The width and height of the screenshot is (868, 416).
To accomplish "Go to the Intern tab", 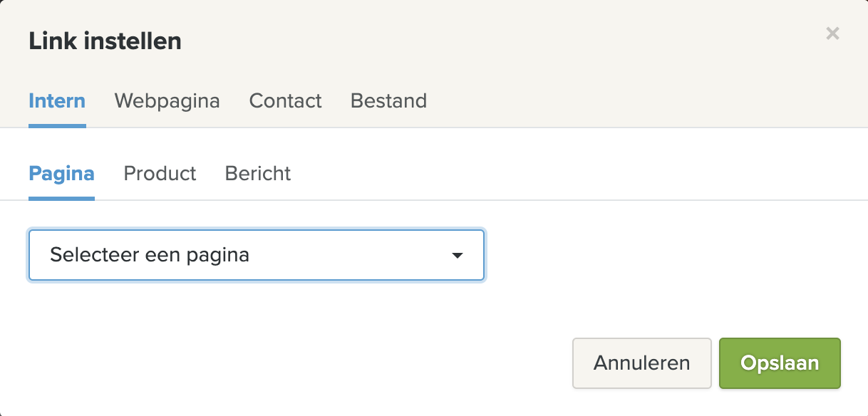I will coord(57,101).
